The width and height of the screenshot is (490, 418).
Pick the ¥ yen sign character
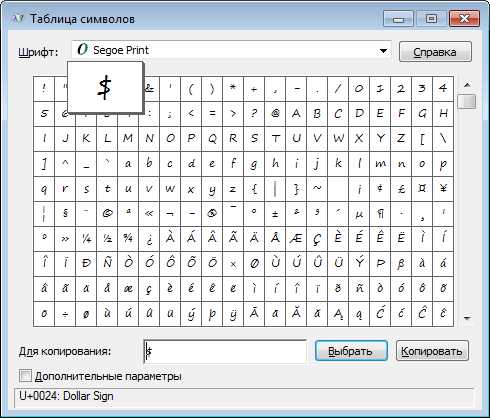tap(443, 189)
